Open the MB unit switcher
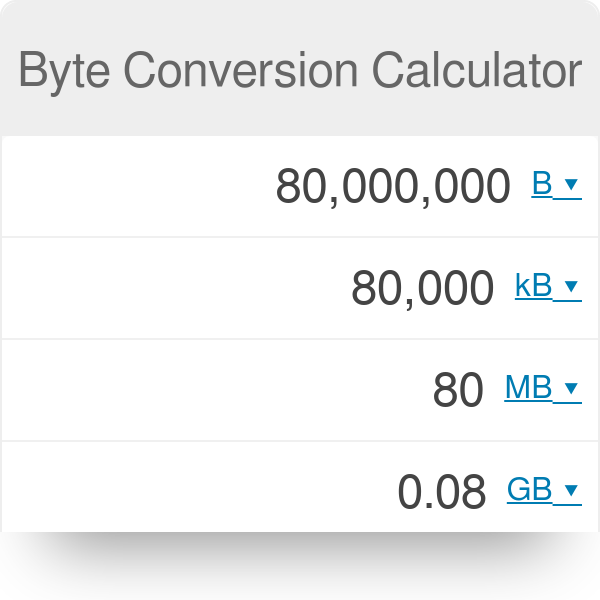Viewport: 600px width, 600px height. (x=542, y=389)
